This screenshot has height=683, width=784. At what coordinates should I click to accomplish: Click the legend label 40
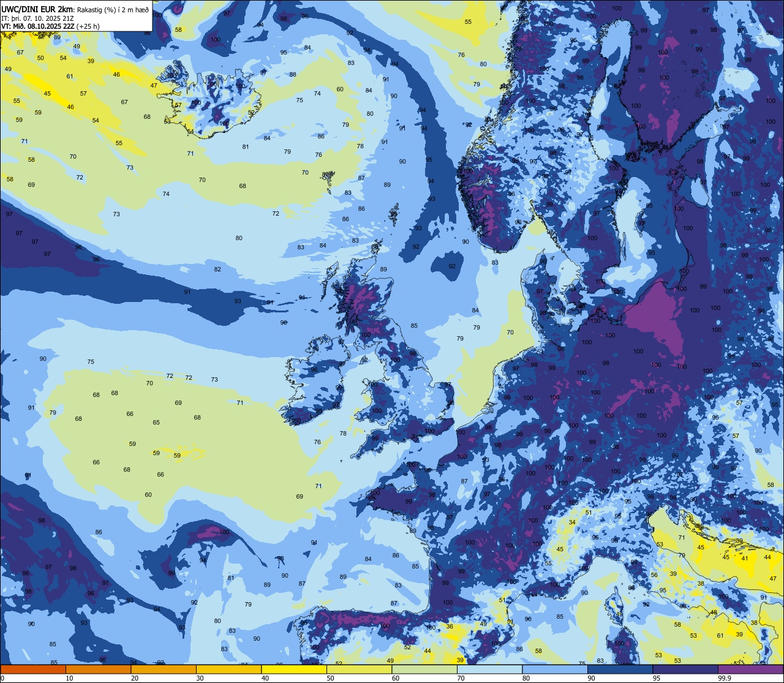point(265,678)
